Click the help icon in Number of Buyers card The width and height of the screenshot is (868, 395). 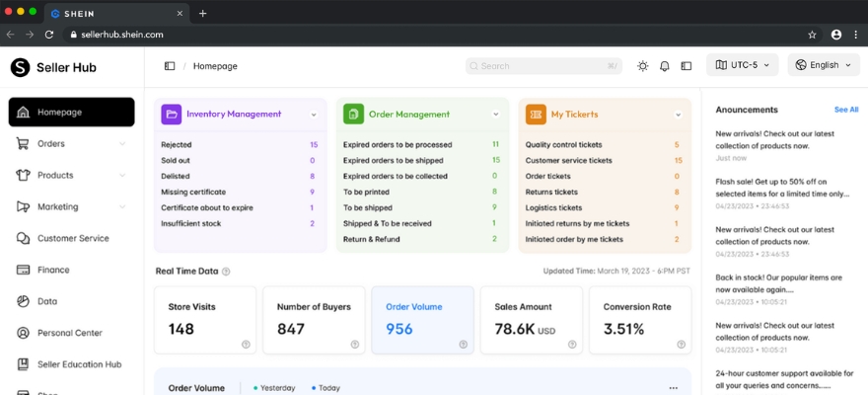[355, 344]
